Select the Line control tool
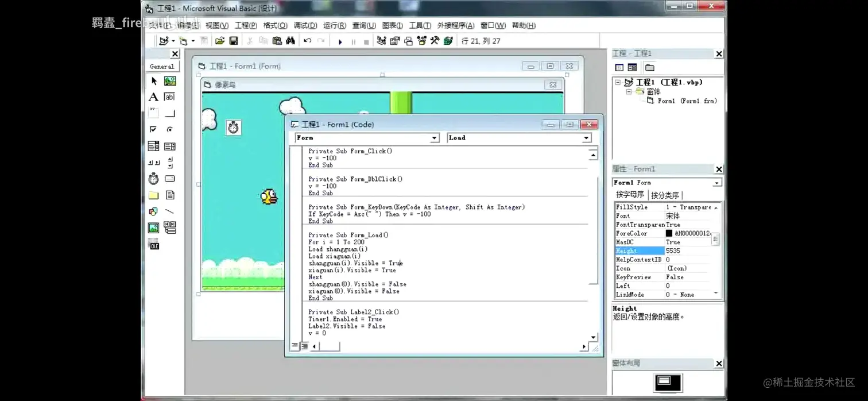Viewport: 868px width, 401px height. click(x=170, y=211)
